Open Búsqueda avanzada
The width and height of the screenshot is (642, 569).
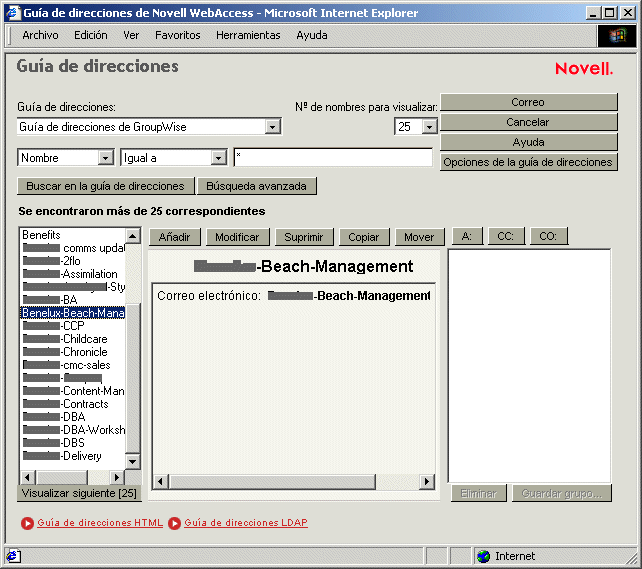point(257,186)
